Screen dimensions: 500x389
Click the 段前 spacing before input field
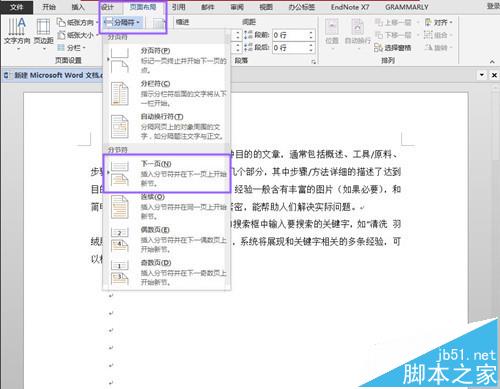pyautogui.click(x=290, y=35)
